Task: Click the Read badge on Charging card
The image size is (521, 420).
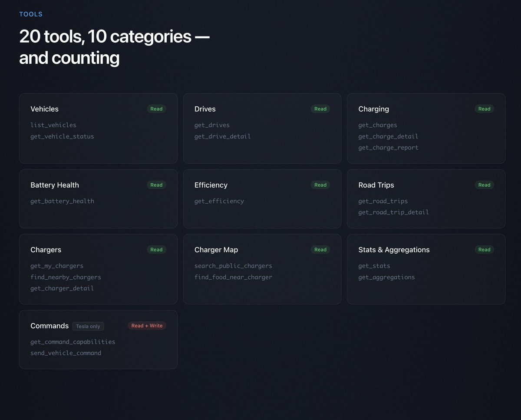Action: 484,109
